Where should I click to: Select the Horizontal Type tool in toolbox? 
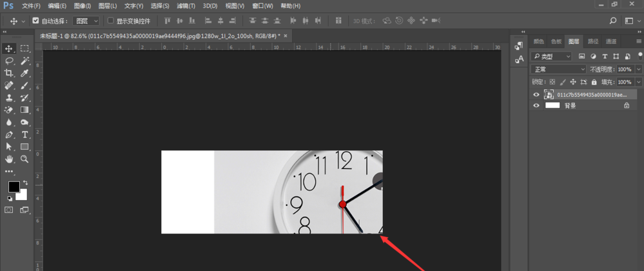(x=24, y=134)
